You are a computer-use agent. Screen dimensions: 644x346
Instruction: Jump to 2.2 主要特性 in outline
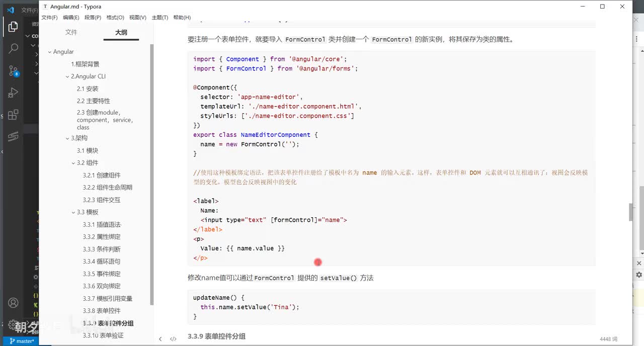click(93, 101)
